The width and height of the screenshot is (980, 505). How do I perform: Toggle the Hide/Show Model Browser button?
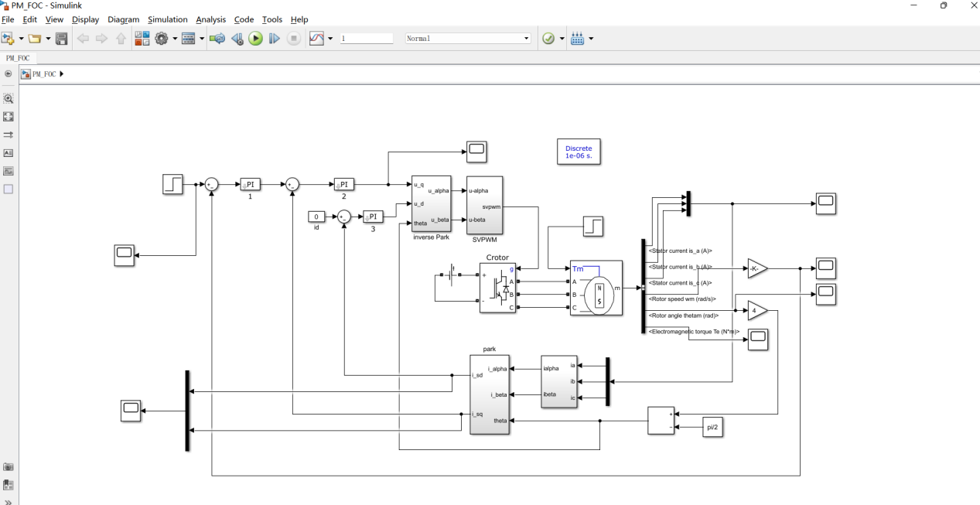pos(9,74)
